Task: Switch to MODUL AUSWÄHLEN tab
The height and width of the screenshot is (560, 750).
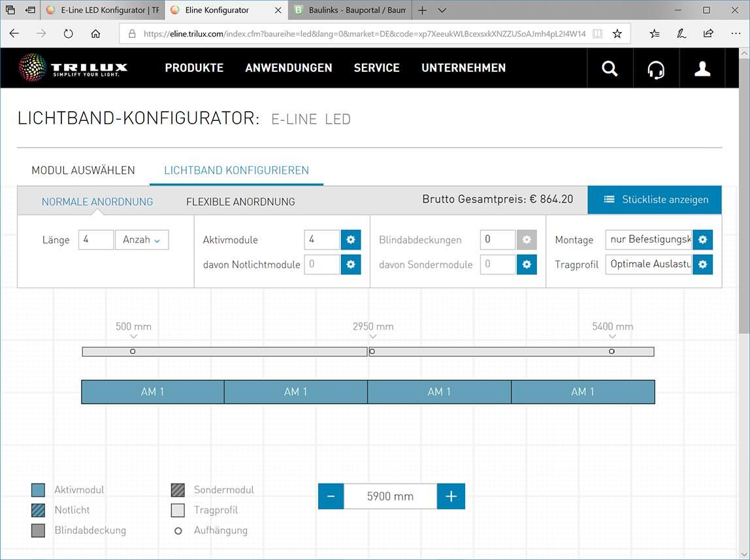Action: click(x=83, y=171)
